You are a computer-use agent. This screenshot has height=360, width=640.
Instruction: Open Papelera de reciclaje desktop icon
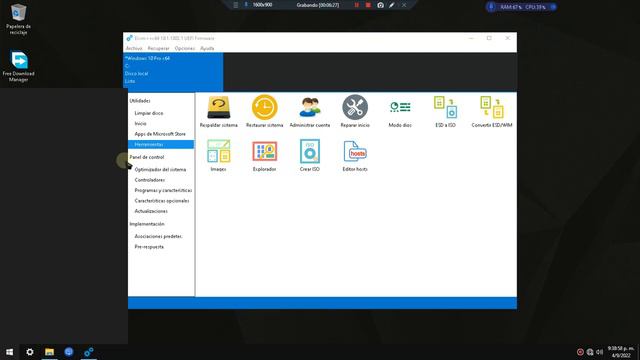(x=18, y=19)
